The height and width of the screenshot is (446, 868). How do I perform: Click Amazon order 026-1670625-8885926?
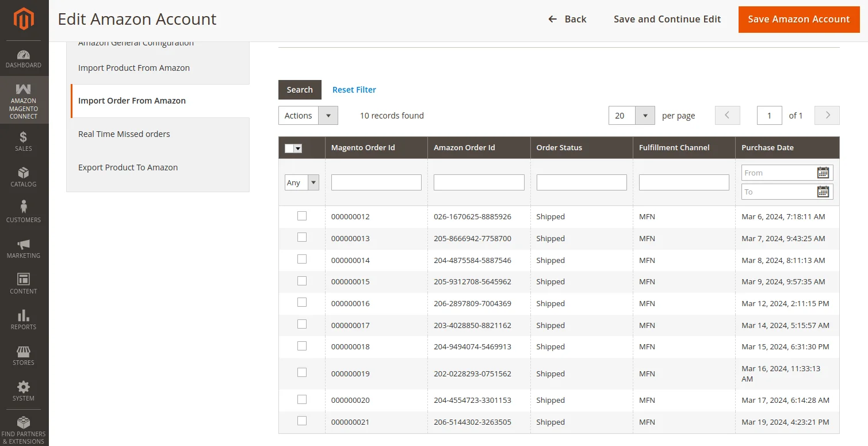tap(472, 217)
